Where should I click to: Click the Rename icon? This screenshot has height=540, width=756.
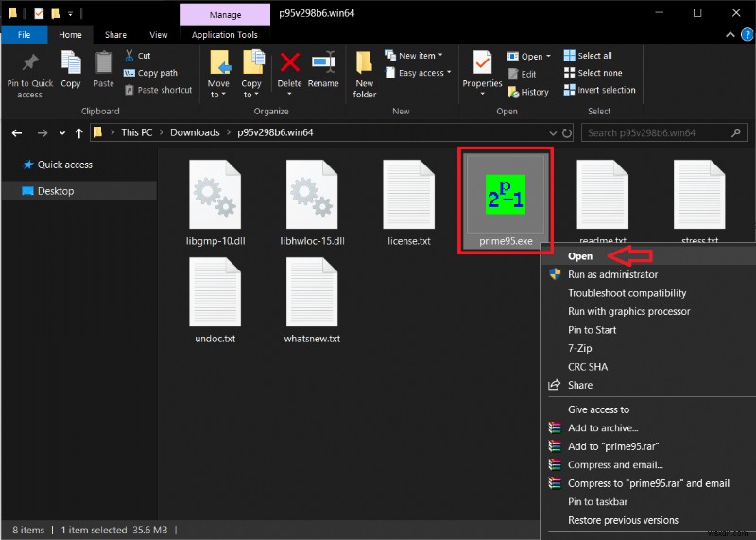(323, 62)
